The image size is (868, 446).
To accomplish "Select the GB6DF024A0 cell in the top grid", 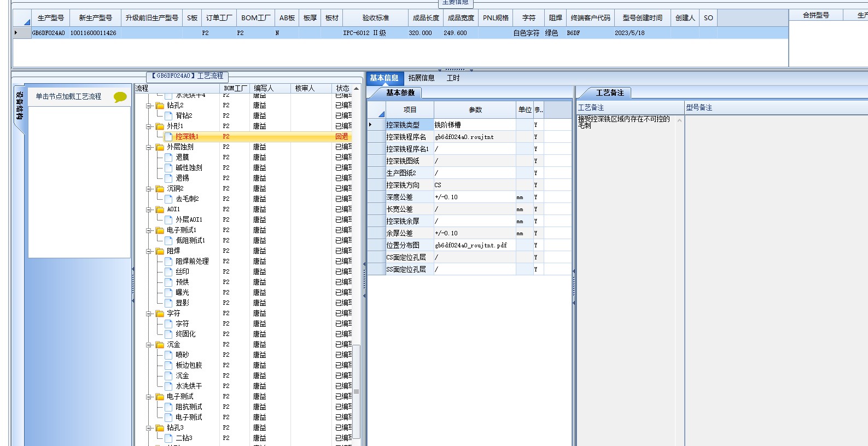I will [x=50, y=33].
